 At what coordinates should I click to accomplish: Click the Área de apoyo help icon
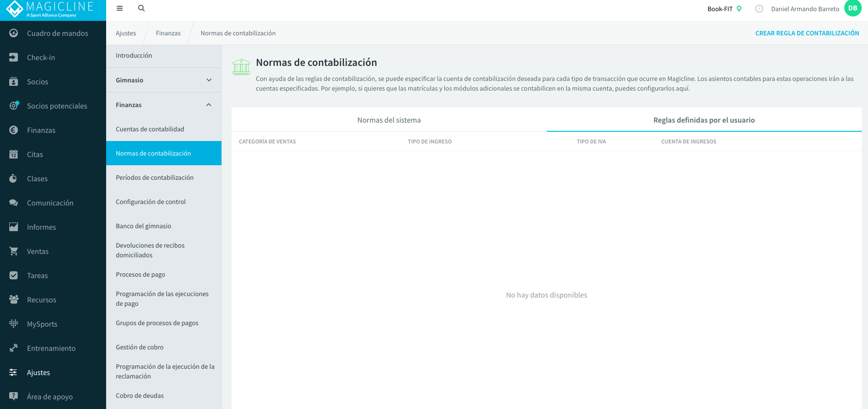tap(14, 396)
